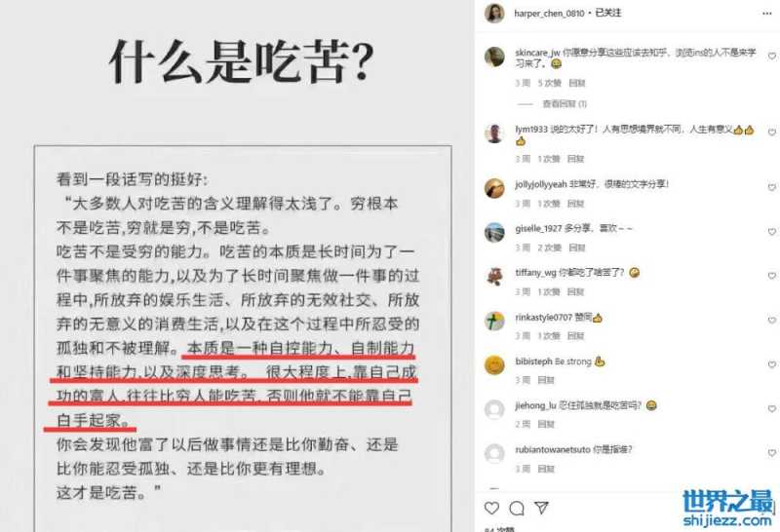Open comment box via speech bubble icon
Screen dimensions: 780x532
click(517, 509)
